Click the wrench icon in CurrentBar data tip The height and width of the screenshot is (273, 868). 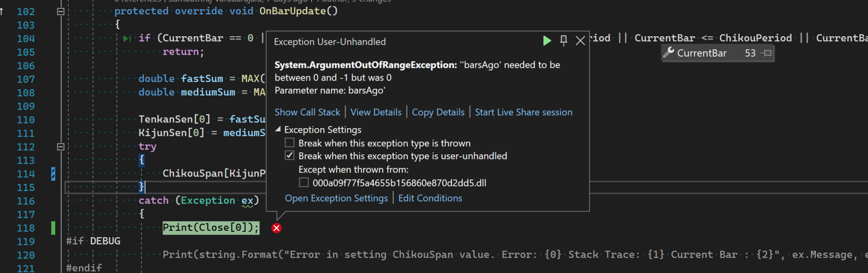click(669, 53)
